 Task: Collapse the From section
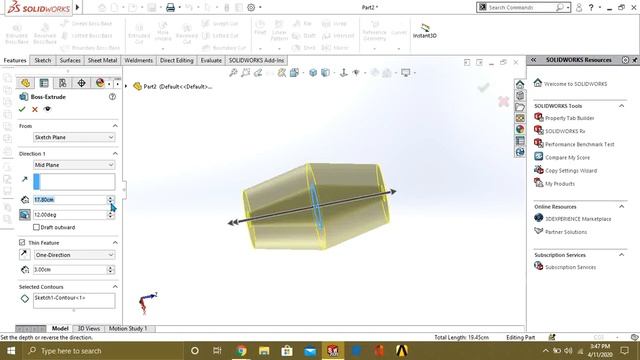[115, 126]
